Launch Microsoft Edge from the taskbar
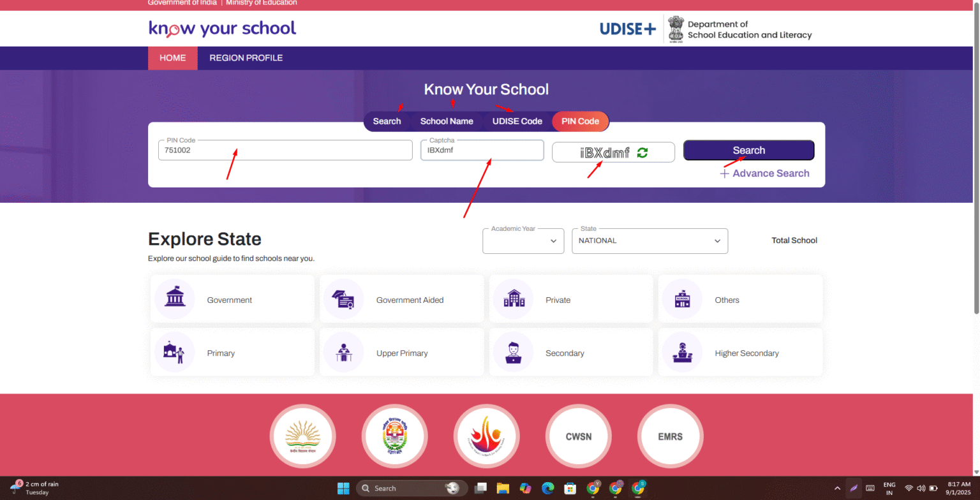The width and height of the screenshot is (980, 500). [547, 488]
